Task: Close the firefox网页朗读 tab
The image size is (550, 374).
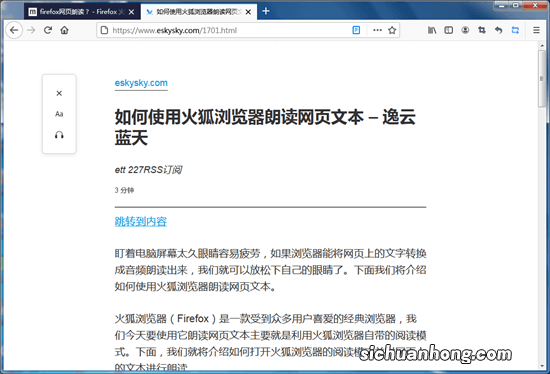Action: click(x=132, y=12)
